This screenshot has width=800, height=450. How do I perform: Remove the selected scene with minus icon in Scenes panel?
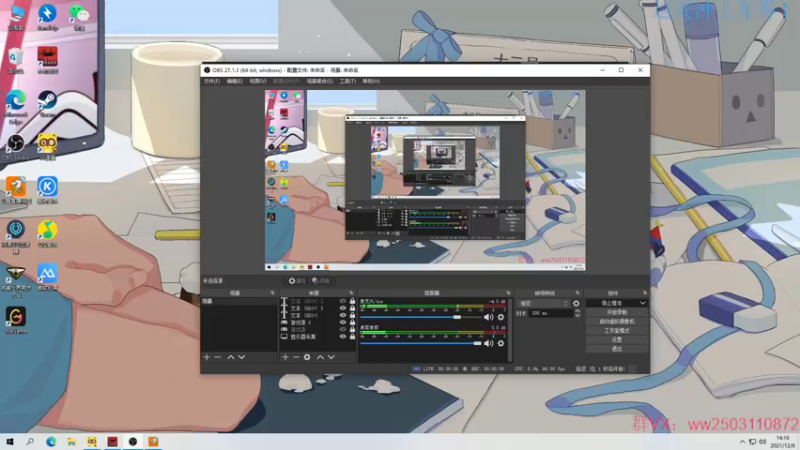tap(218, 357)
